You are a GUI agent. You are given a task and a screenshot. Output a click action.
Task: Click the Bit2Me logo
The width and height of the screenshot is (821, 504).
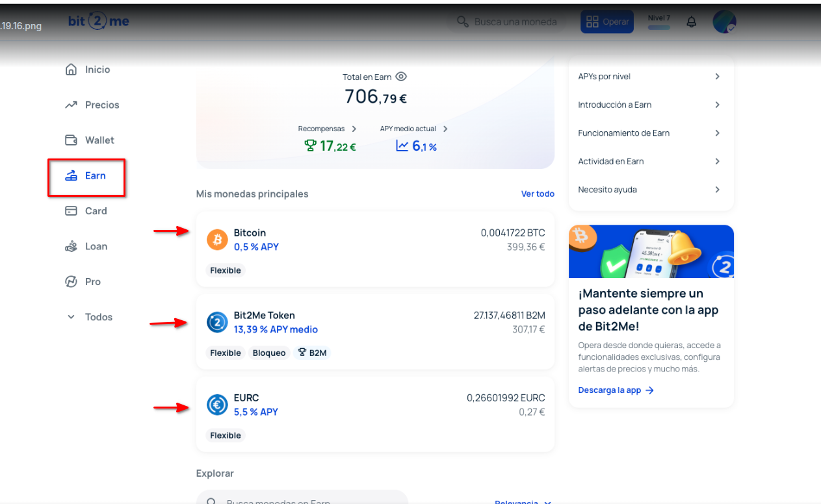click(x=99, y=21)
